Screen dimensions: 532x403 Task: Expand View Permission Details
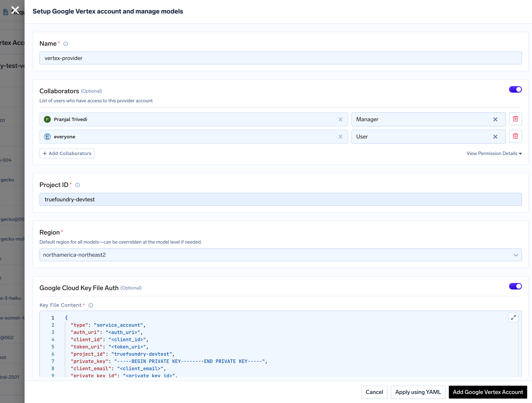(x=494, y=153)
